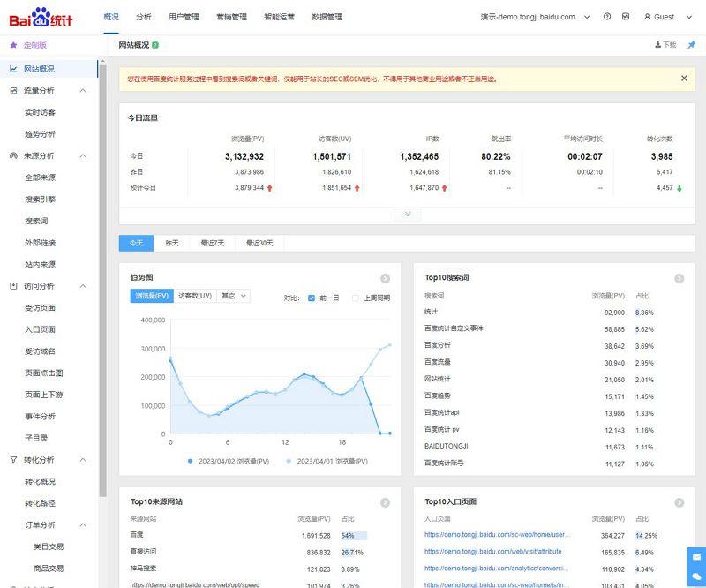Click the chat bubble floating icon

click(x=696, y=577)
